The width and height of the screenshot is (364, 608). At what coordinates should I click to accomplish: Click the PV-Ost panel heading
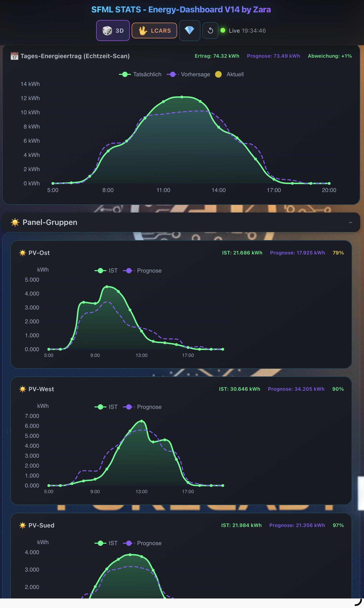pyautogui.click(x=39, y=253)
